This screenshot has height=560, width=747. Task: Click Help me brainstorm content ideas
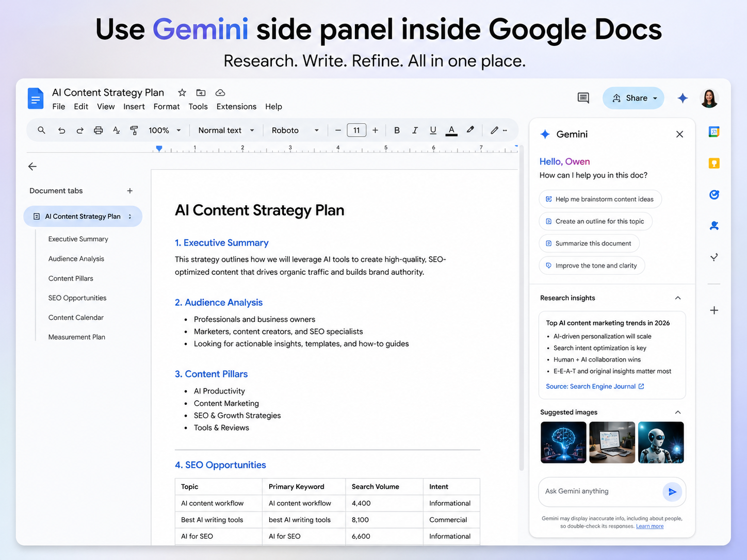point(600,199)
